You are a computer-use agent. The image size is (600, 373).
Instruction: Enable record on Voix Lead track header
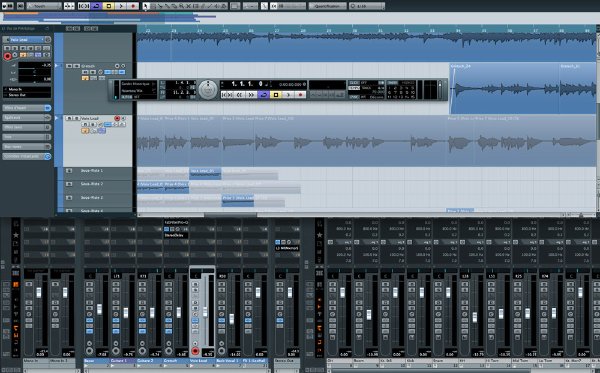coord(117,119)
